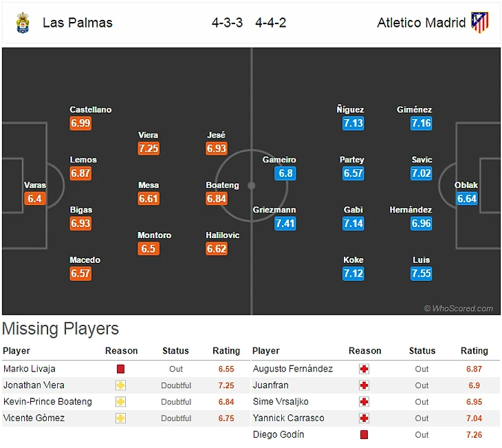Open Kevin-Prince Boateng in missing players
Viewport: 502px width, 448px height.
(47, 402)
